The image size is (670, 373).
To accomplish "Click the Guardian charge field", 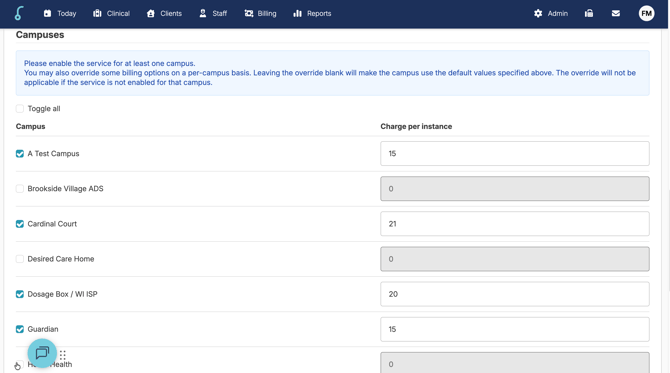I will pyautogui.click(x=515, y=329).
